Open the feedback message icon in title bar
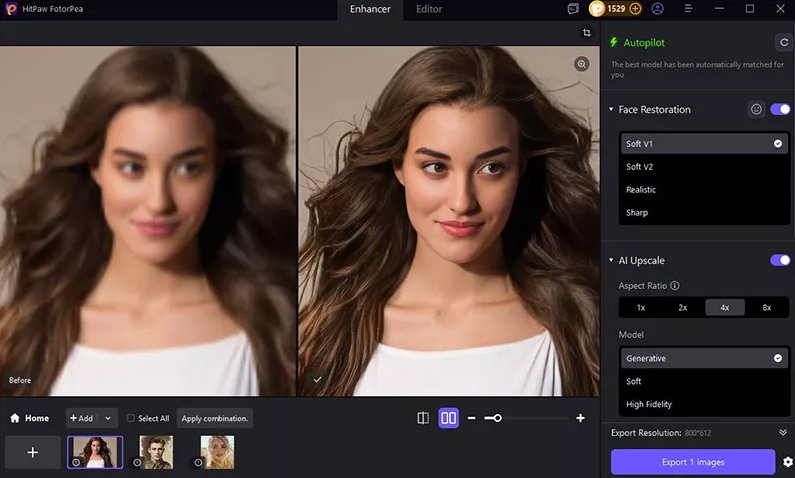795x478 pixels. point(573,9)
